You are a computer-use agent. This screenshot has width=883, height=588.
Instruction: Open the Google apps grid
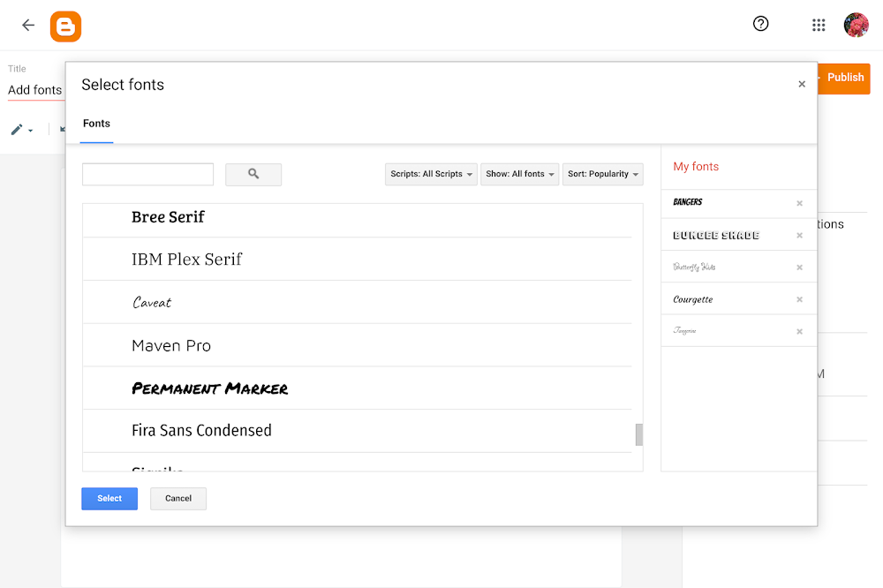pos(819,25)
